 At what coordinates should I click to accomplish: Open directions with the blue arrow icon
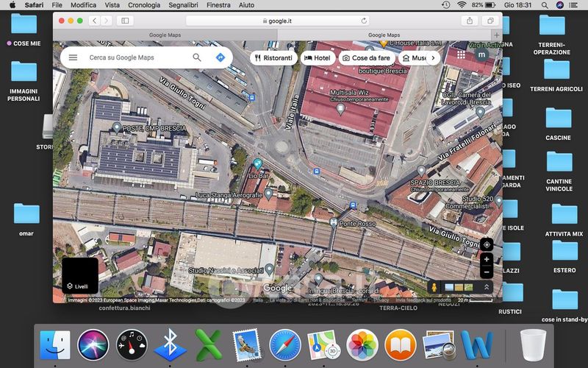[220, 57]
